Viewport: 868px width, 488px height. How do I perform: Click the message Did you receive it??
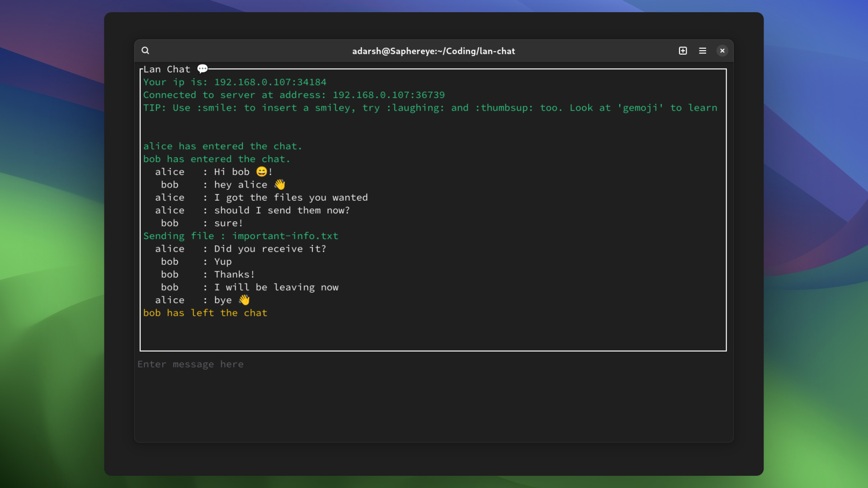tap(269, 249)
